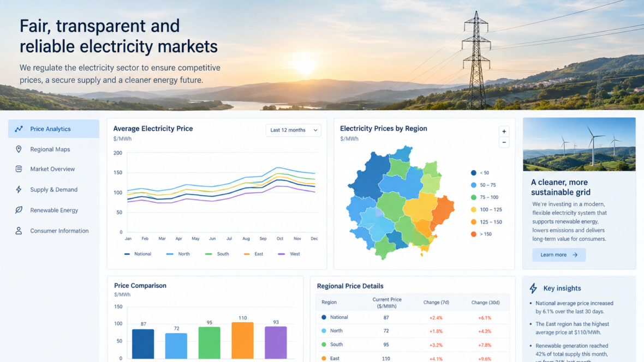Click the Regional Maps pin icon
This screenshot has height=362, width=644.
19,149
